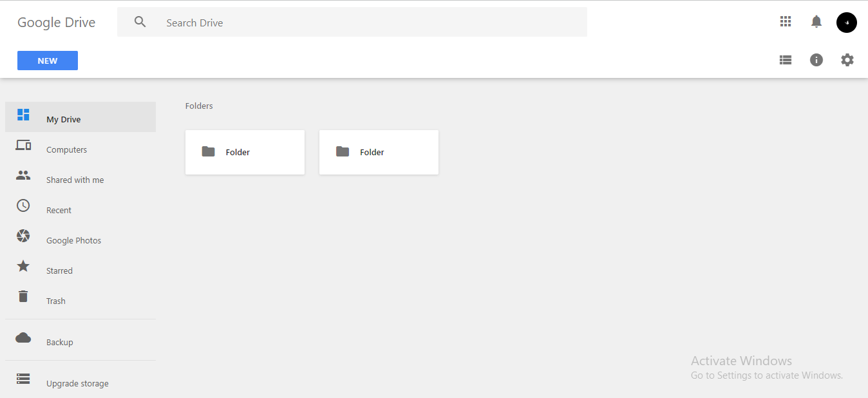This screenshot has height=398, width=868.
Task: Open Starred items label
Action: click(59, 271)
